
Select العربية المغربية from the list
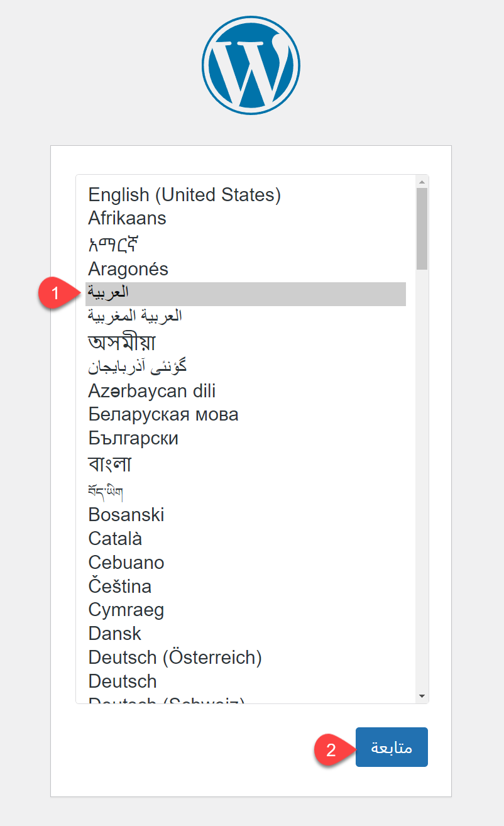click(x=135, y=316)
